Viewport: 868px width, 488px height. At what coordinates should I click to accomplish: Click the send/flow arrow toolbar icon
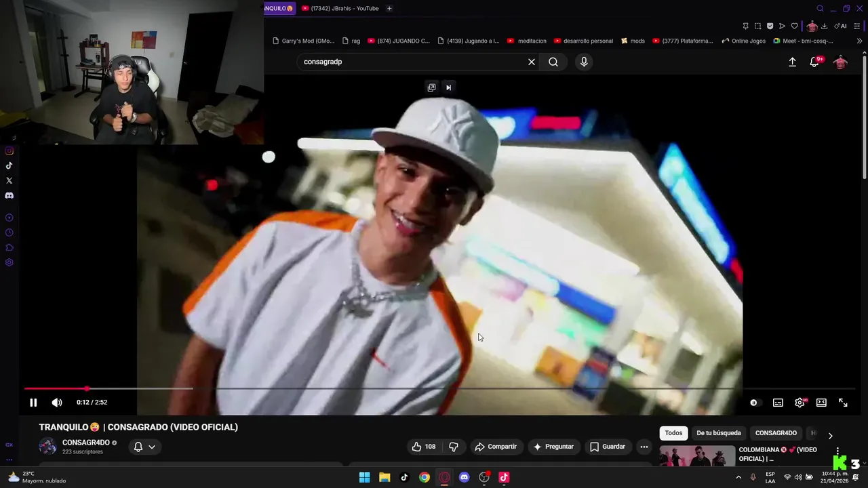[782, 26]
